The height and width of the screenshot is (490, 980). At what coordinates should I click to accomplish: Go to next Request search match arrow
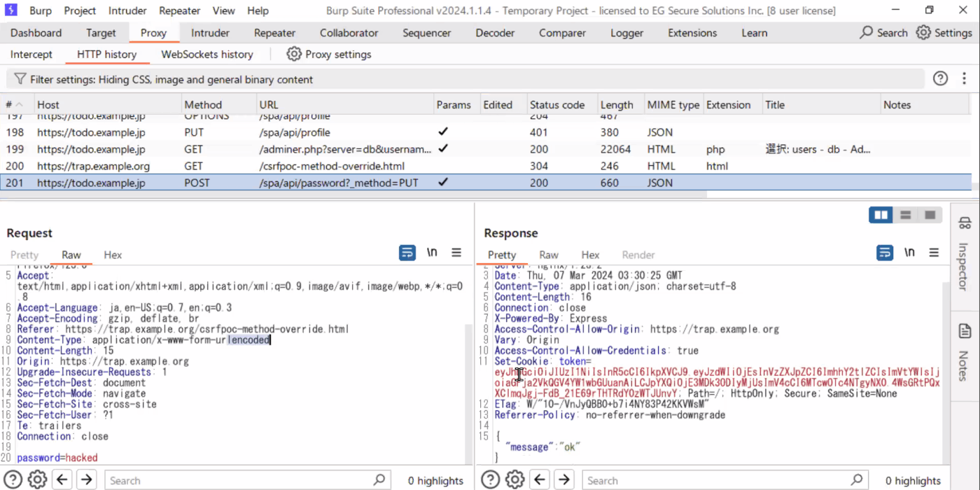(x=86, y=479)
